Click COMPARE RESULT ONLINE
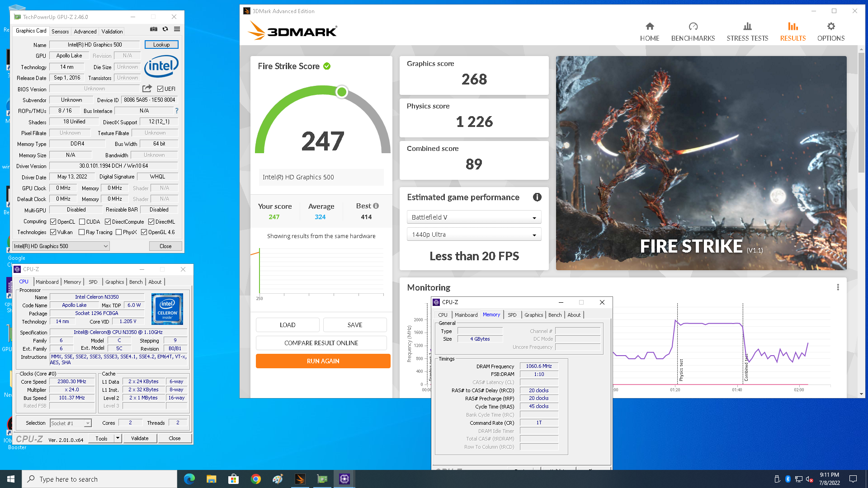The height and width of the screenshot is (488, 868). click(x=321, y=343)
